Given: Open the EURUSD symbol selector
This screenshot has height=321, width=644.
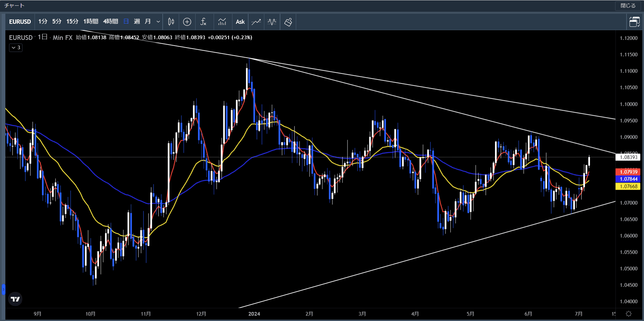Looking at the screenshot, I should click(x=20, y=22).
